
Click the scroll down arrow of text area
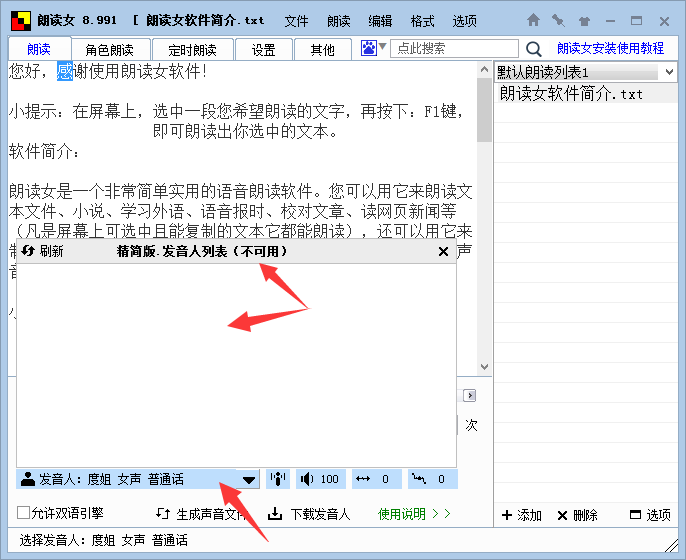click(x=484, y=367)
